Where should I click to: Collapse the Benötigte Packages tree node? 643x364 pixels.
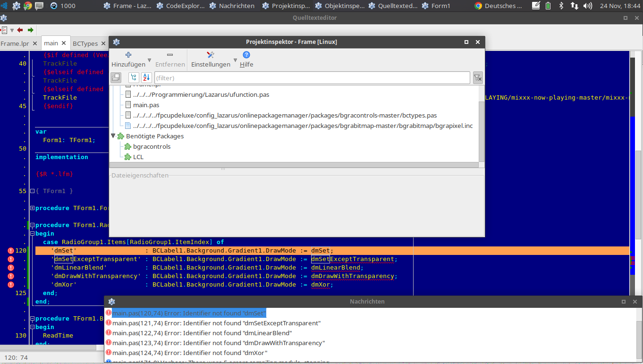pos(113,136)
